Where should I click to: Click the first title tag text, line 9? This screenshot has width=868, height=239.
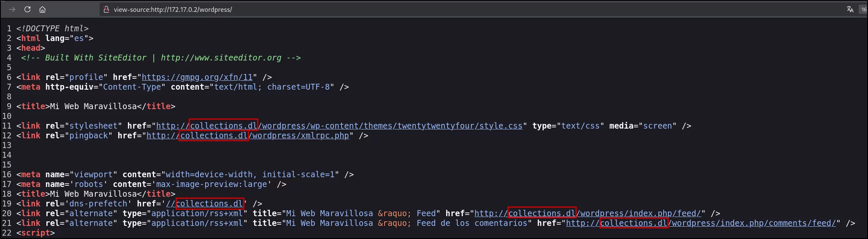pos(96,106)
